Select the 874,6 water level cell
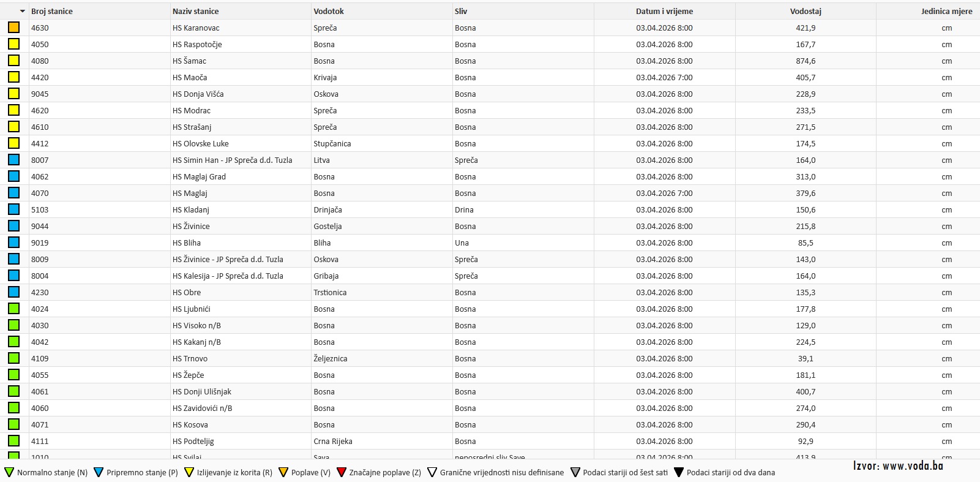Screen dimensions: 980x482 coord(806,61)
